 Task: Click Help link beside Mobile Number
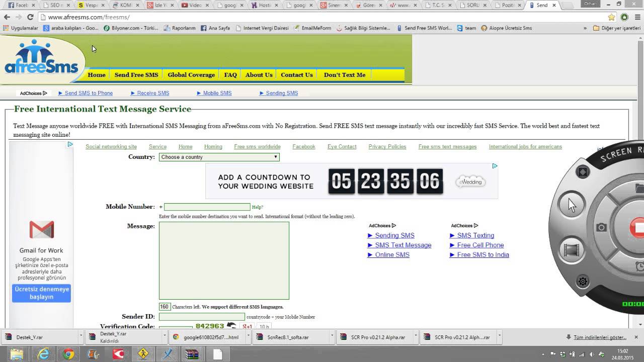tap(258, 207)
